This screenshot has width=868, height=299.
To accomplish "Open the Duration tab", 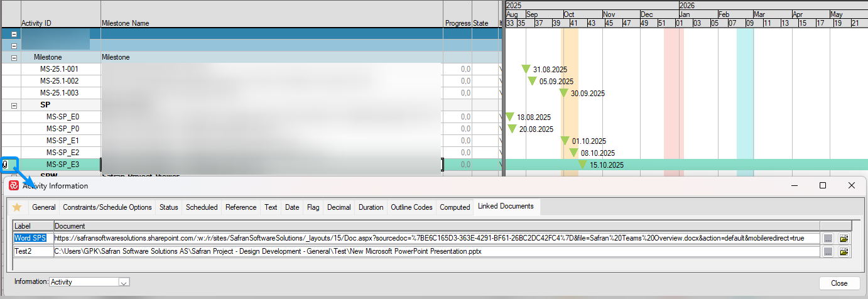I will (371, 207).
